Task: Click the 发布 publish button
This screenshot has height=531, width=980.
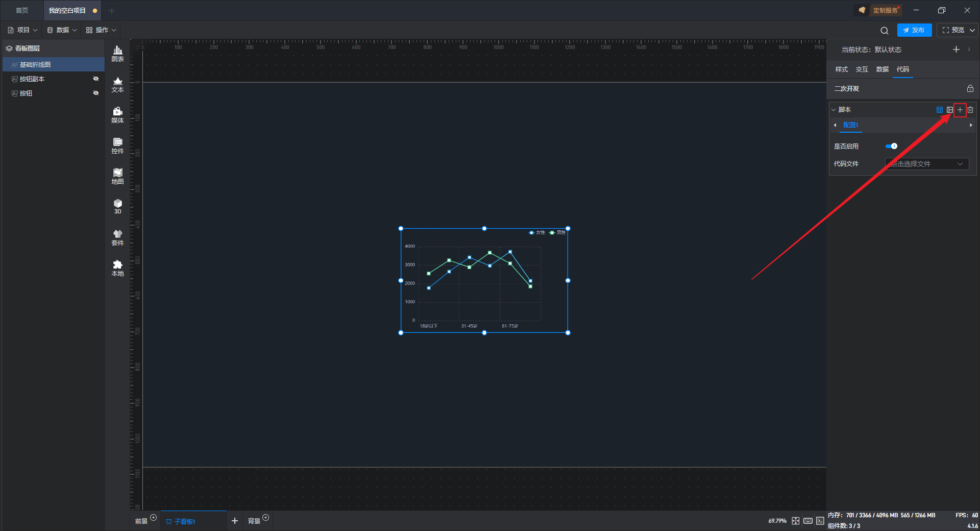Action: pyautogui.click(x=914, y=30)
